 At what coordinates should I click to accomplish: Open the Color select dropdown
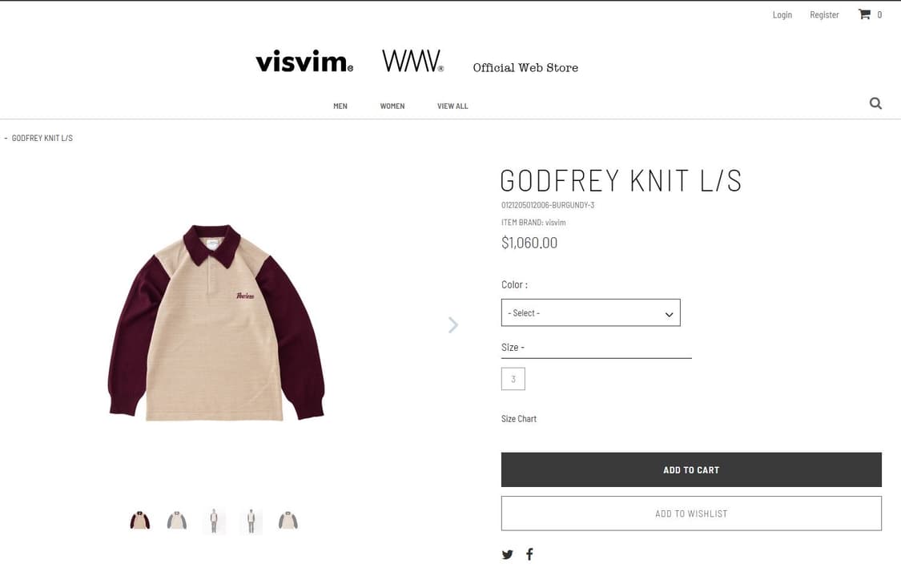tap(591, 312)
